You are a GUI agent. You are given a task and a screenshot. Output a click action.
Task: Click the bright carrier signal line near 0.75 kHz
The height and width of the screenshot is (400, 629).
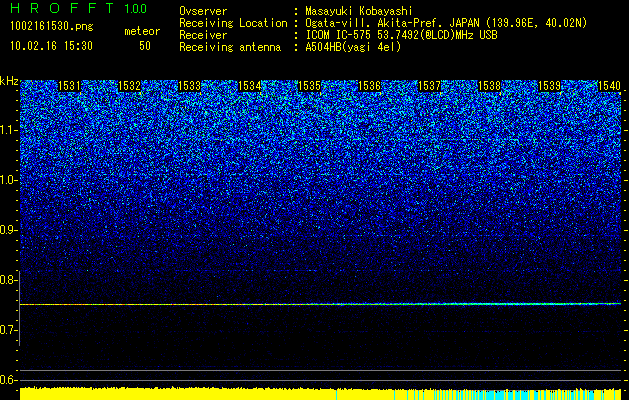(x=320, y=304)
